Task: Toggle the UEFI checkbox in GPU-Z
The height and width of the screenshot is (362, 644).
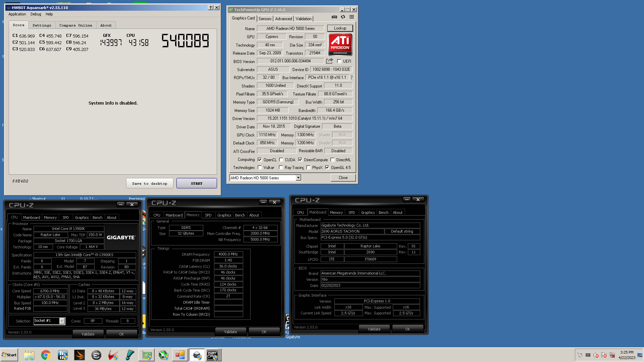Action: pyautogui.click(x=339, y=61)
